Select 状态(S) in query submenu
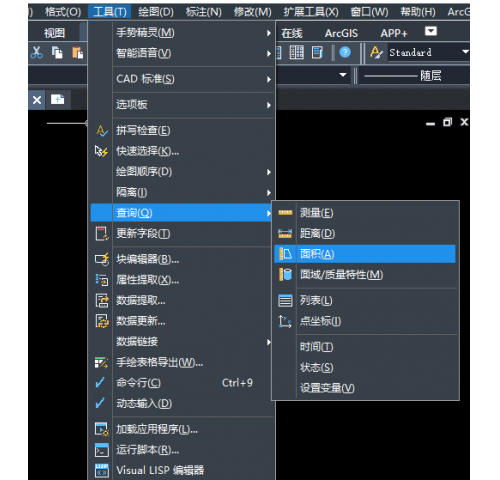The width and height of the screenshot is (500, 480). (366, 367)
